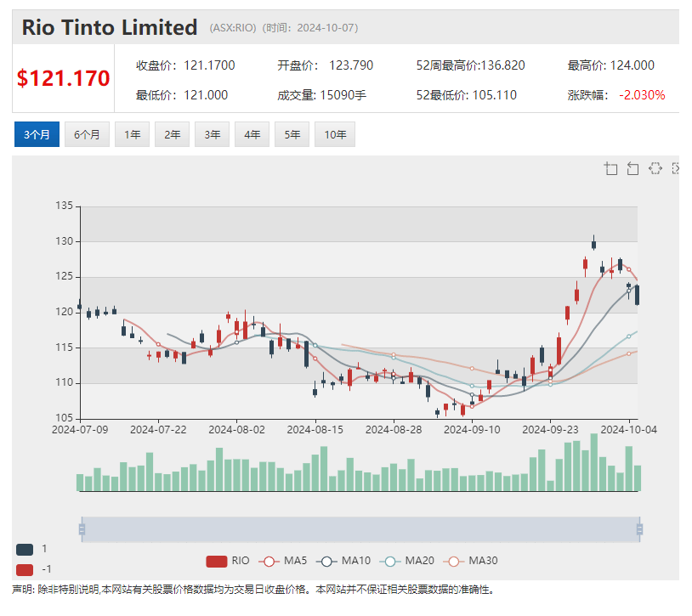Click the 105 y-axis label
The width and height of the screenshot is (692, 616).
64,418
